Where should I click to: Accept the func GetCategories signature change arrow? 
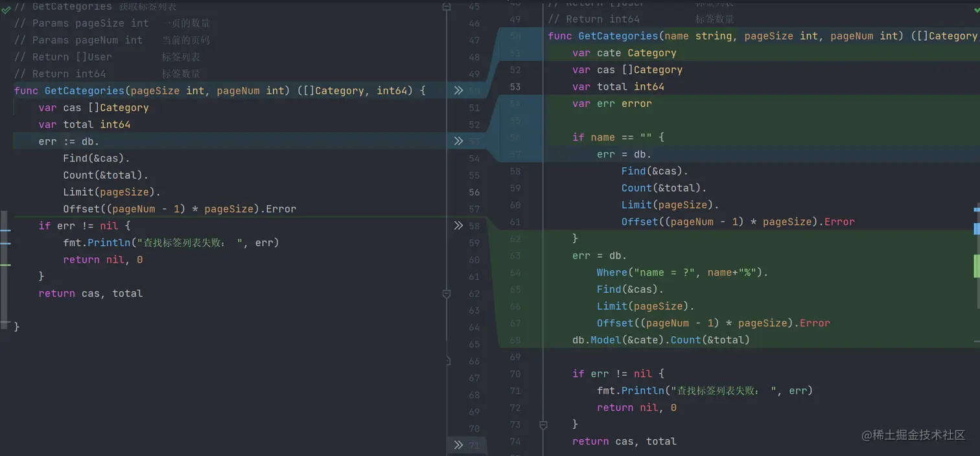pyautogui.click(x=458, y=91)
